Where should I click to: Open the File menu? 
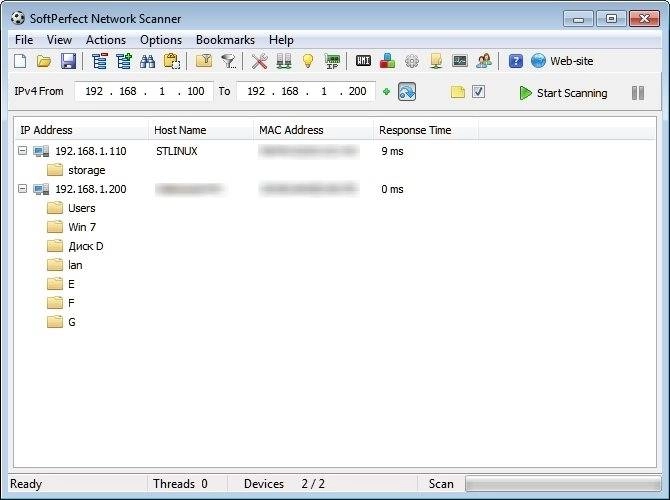[24, 40]
